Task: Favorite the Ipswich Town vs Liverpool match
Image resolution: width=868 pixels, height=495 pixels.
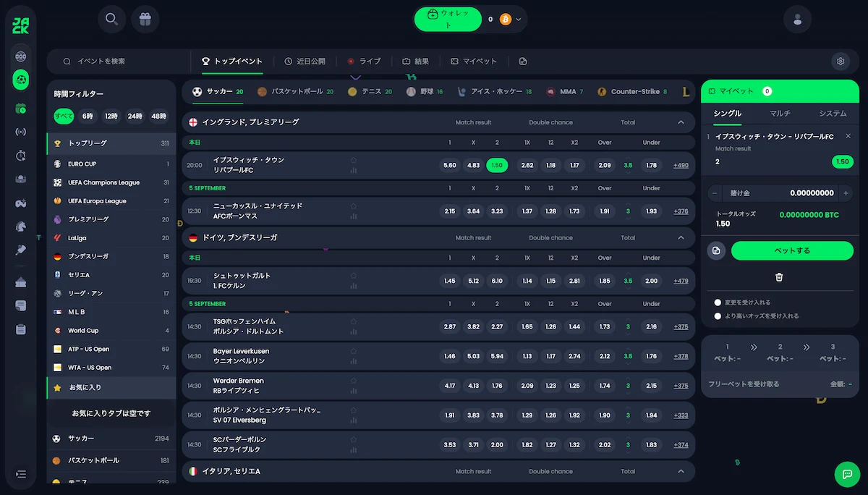Action: pos(354,160)
